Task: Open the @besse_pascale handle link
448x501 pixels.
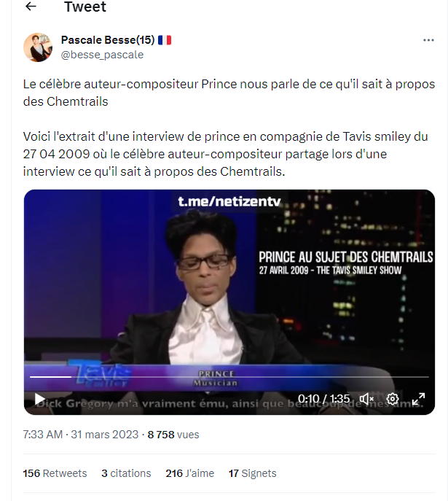Action: coord(102,55)
